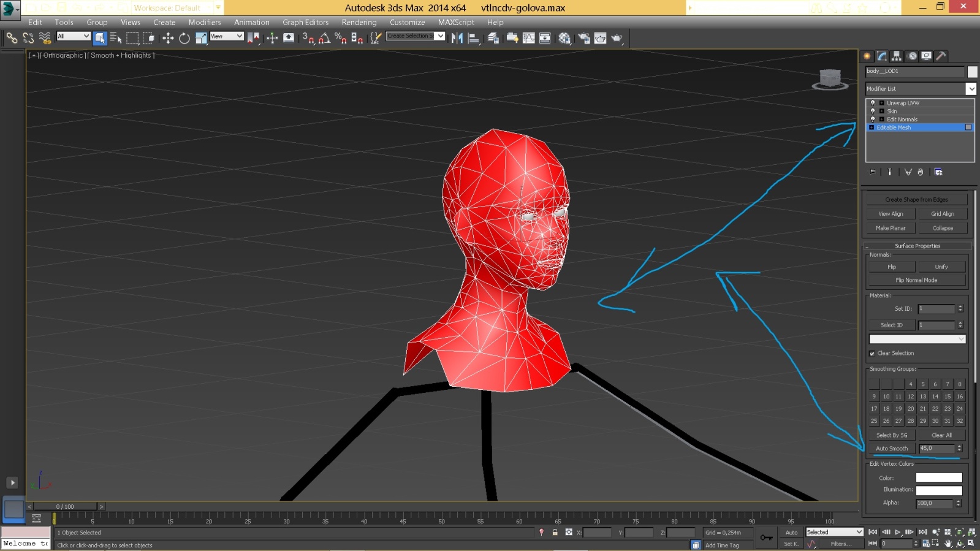The width and height of the screenshot is (980, 551).
Task: Click Configure Modifier Sets icon
Action: (x=938, y=172)
